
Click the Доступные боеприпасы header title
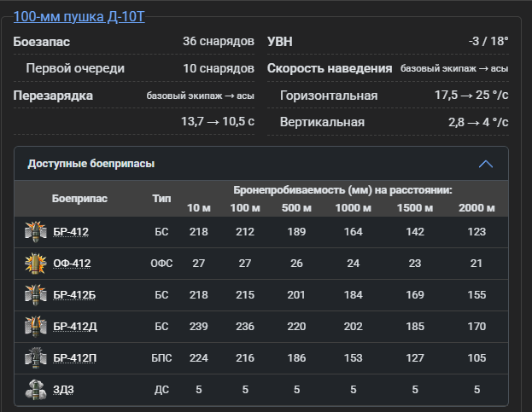(91, 164)
